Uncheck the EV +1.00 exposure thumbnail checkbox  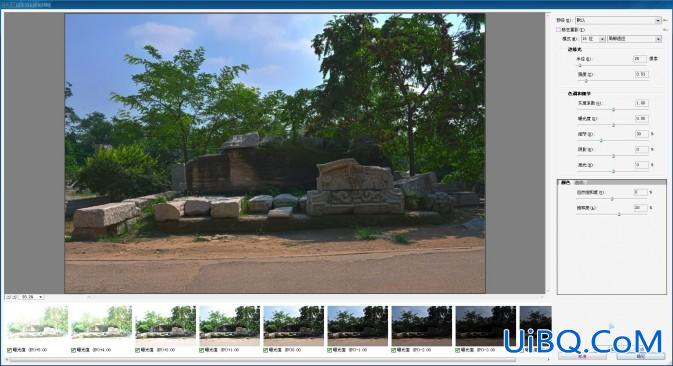(202, 350)
